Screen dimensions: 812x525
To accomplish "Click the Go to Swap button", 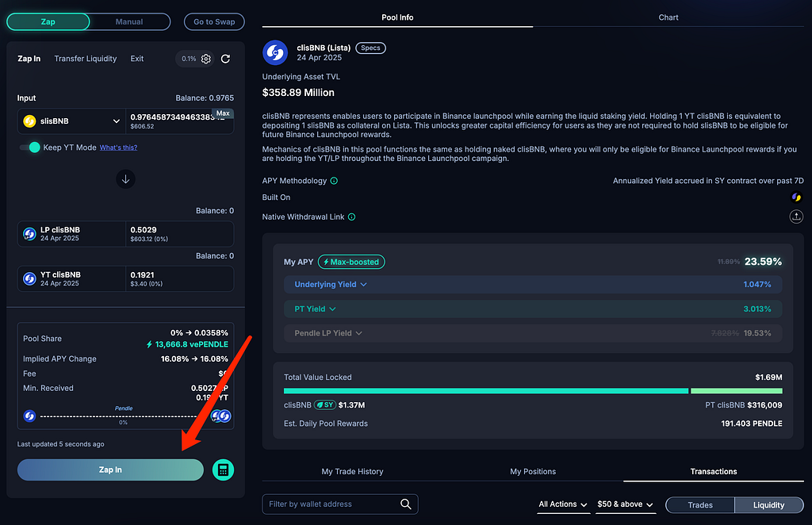I will click(x=214, y=21).
